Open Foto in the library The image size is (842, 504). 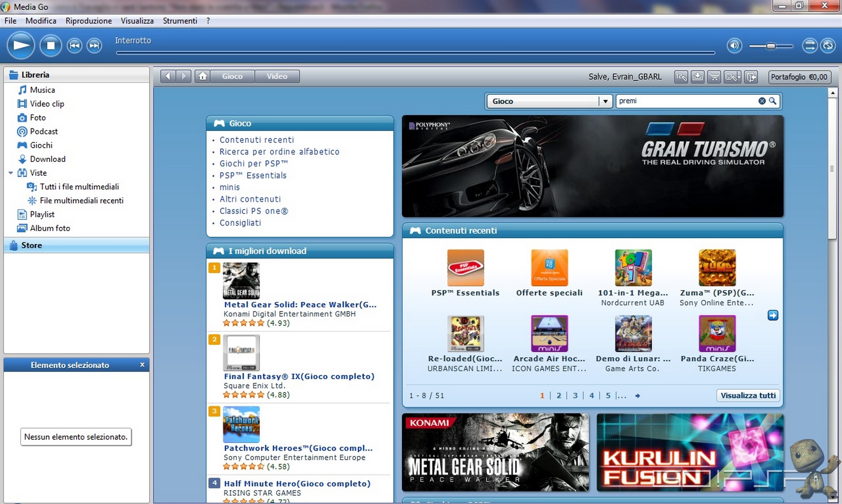click(x=37, y=117)
